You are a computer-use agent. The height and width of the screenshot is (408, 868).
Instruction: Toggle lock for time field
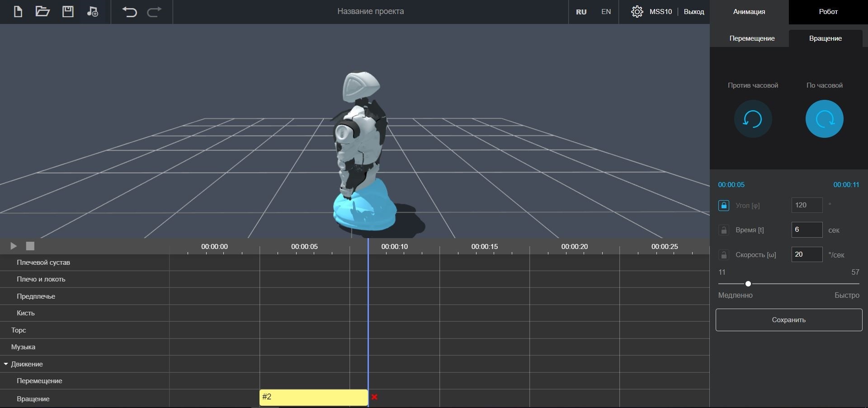(x=724, y=230)
